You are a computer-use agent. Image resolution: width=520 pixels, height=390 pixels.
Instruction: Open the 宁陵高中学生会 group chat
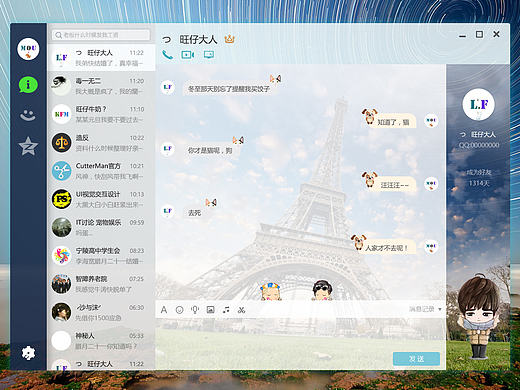(101, 256)
